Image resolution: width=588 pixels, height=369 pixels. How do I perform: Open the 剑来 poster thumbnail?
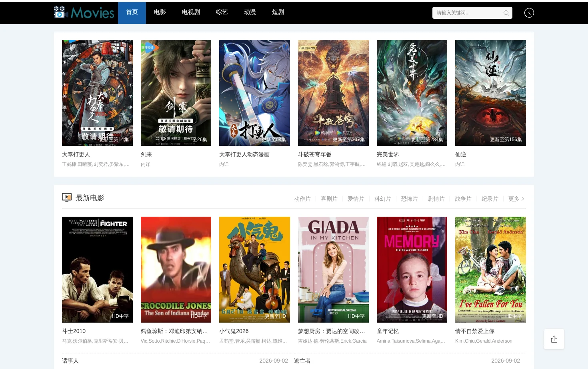[x=176, y=93]
